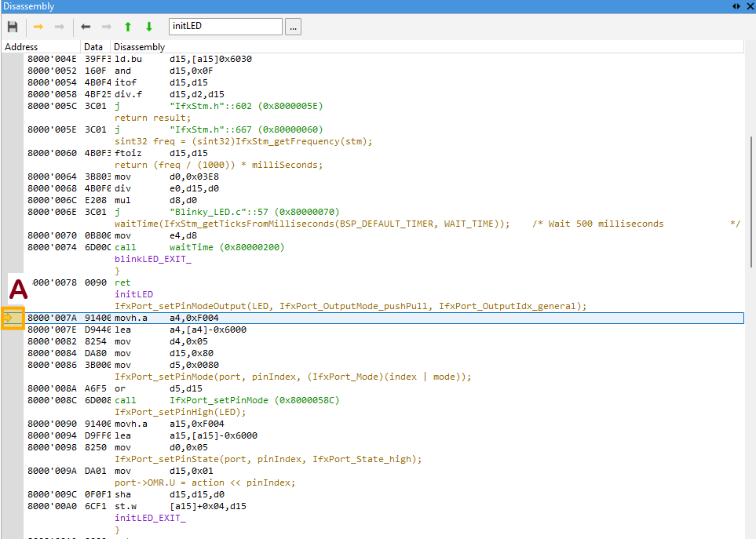This screenshot has width=756, height=539.
Task: Search downward for initLED with green down arrow
Action: click(148, 26)
